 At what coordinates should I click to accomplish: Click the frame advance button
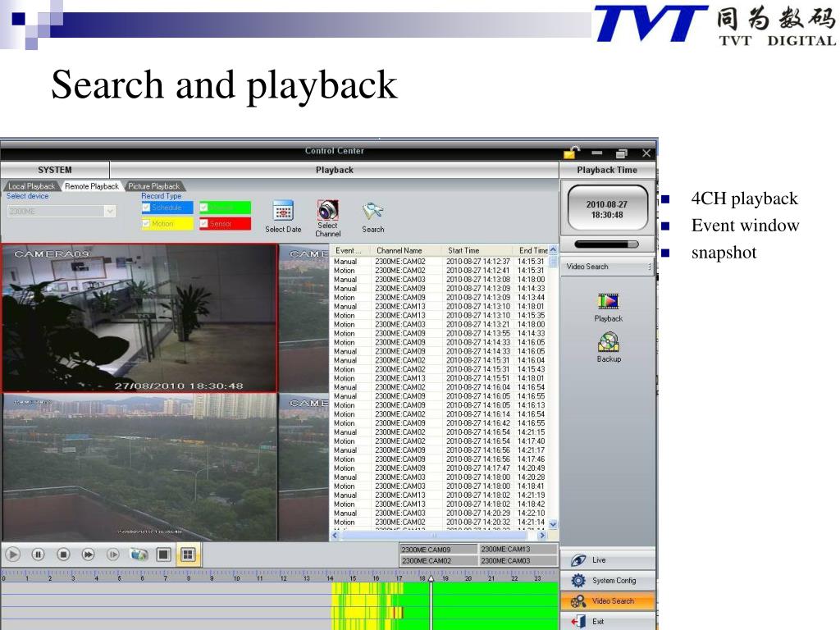(113, 555)
